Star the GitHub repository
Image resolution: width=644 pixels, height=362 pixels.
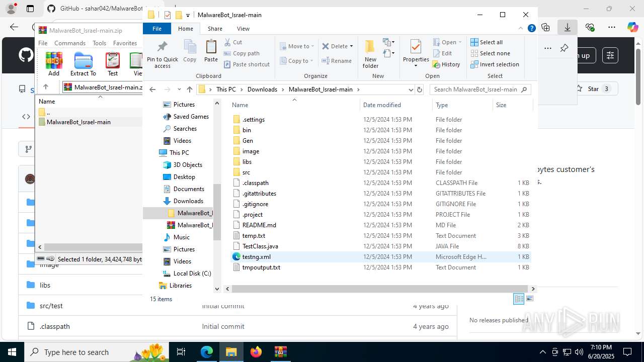pos(595,89)
